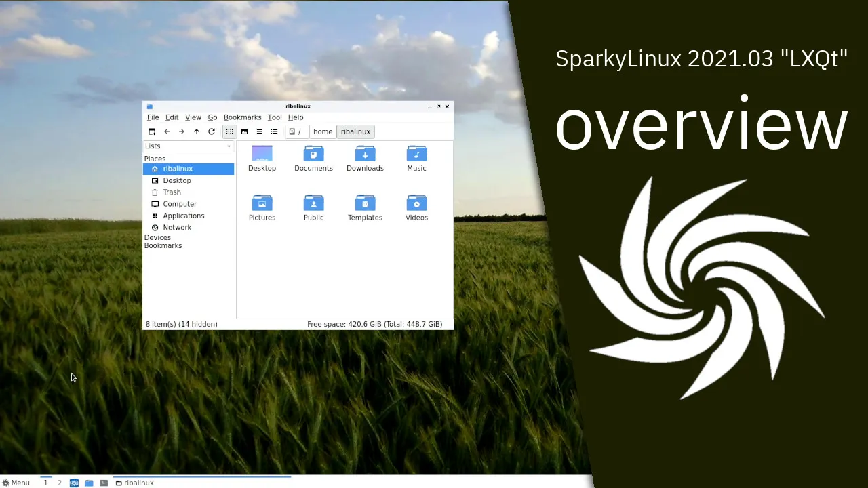This screenshot has width=868, height=488.
Task: Go to parent folder with up arrow
Action: click(197, 131)
